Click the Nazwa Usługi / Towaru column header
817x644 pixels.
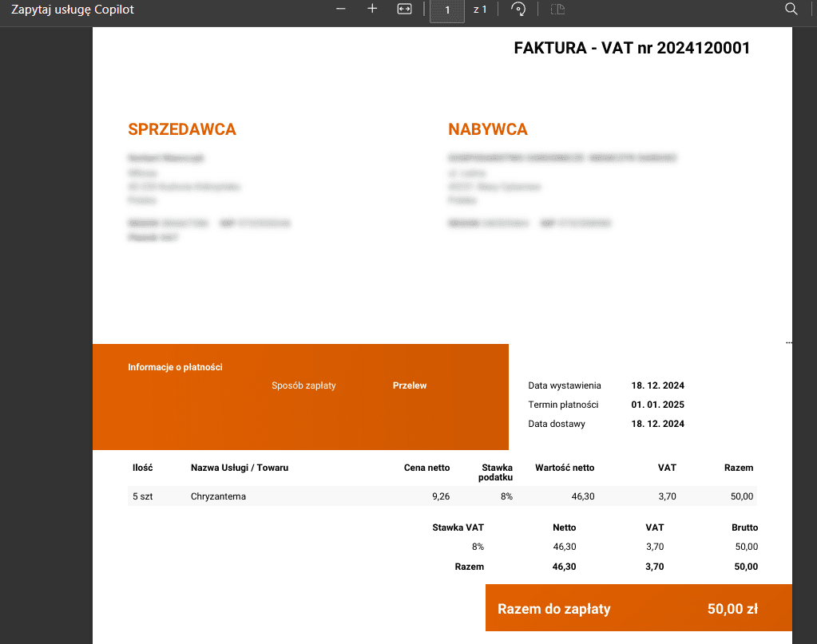[239, 468]
